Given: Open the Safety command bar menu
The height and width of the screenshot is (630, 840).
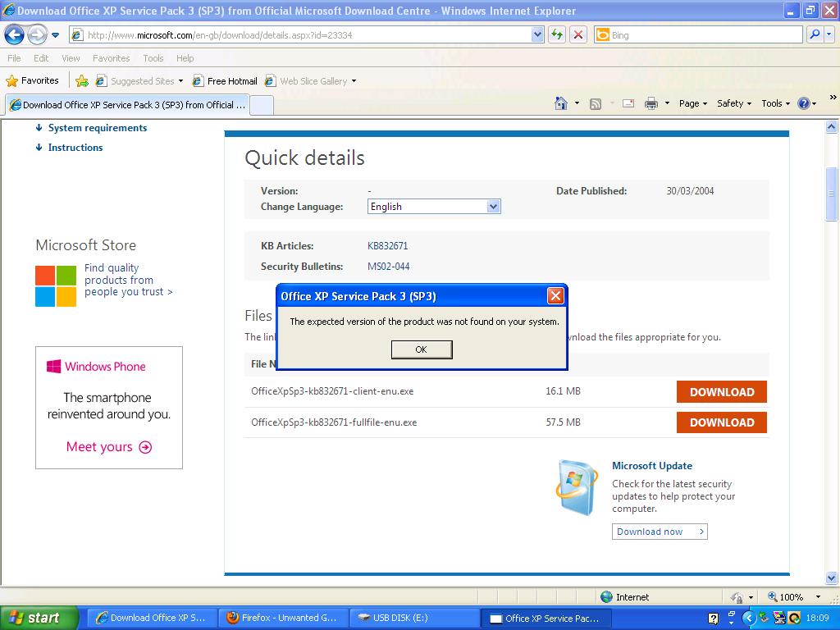Looking at the screenshot, I should pyautogui.click(x=734, y=103).
